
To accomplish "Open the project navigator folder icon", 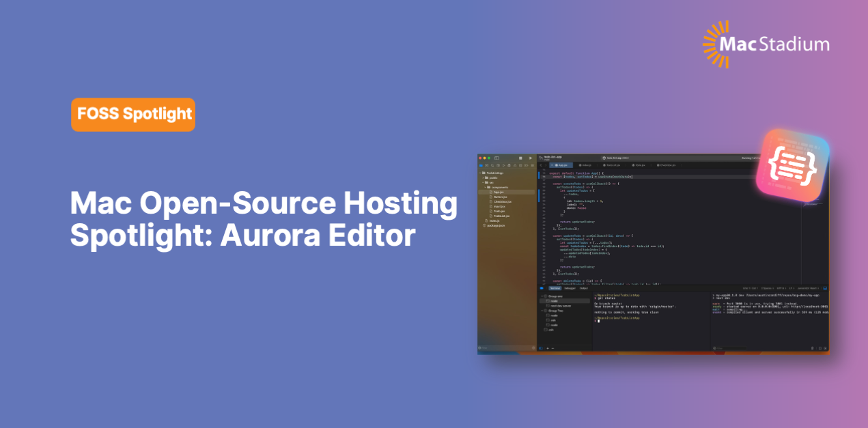I will [481, 165].
